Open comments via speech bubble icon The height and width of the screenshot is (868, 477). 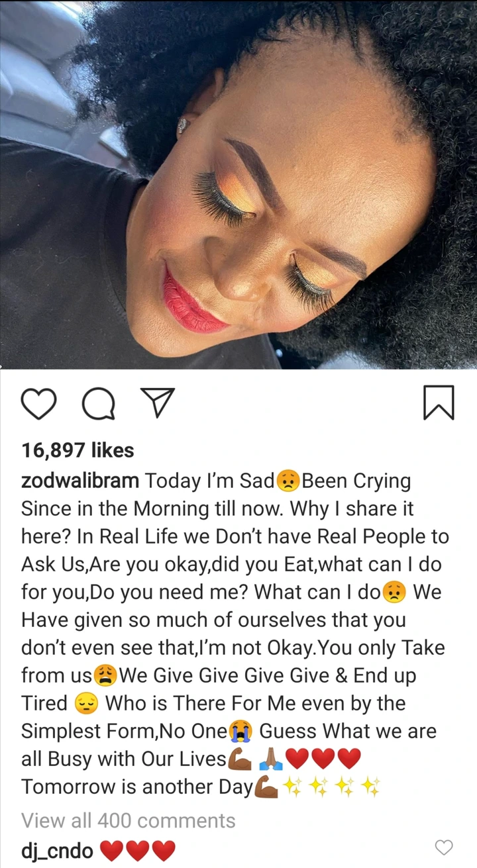(x=98, y=403)
